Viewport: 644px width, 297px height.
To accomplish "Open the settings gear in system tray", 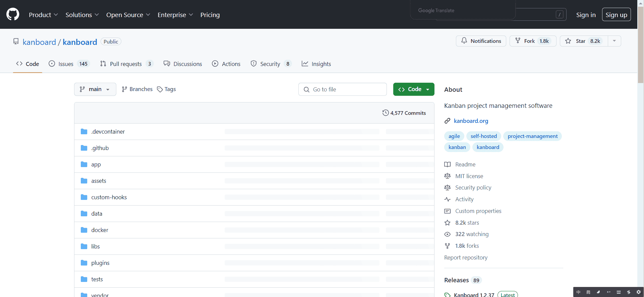I will pos(638,292).
